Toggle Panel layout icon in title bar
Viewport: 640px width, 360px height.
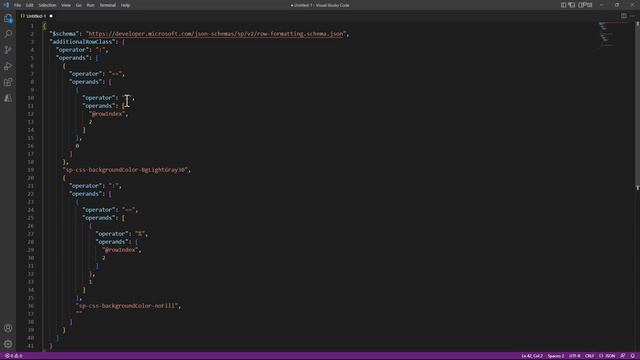572,5
